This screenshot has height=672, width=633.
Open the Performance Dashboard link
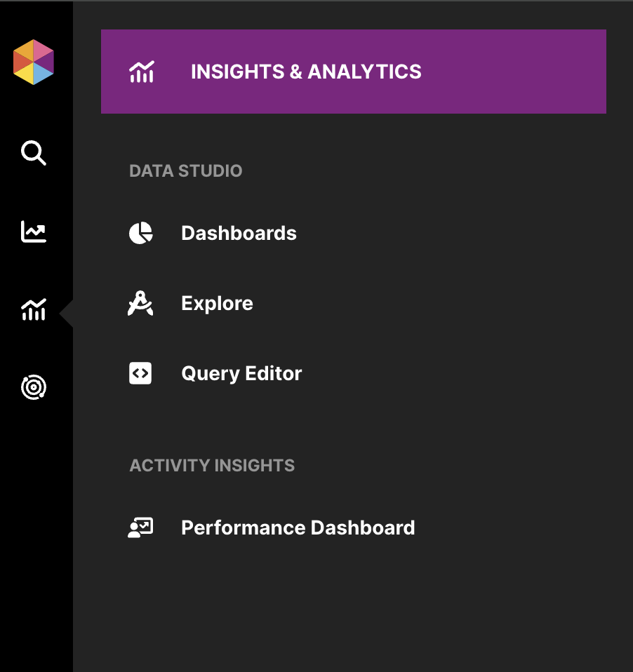pos(298,527)
